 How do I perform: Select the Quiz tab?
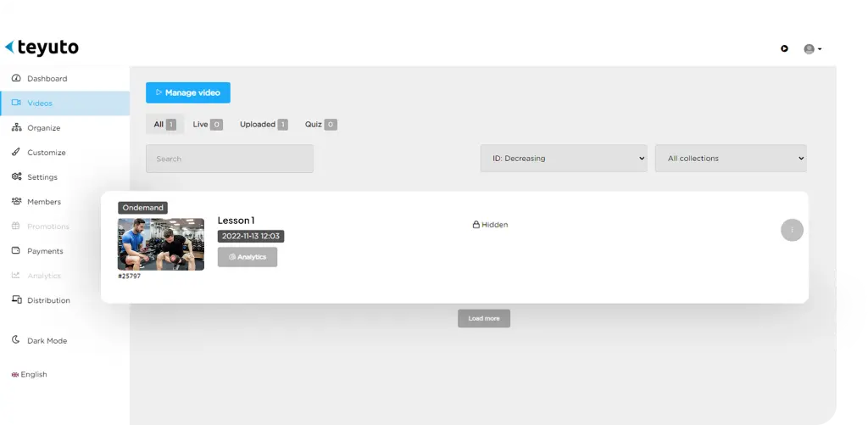[320, 125]
